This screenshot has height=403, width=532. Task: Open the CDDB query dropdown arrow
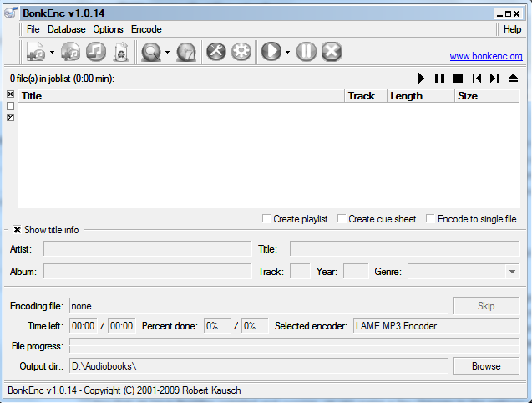pos(167,53)
